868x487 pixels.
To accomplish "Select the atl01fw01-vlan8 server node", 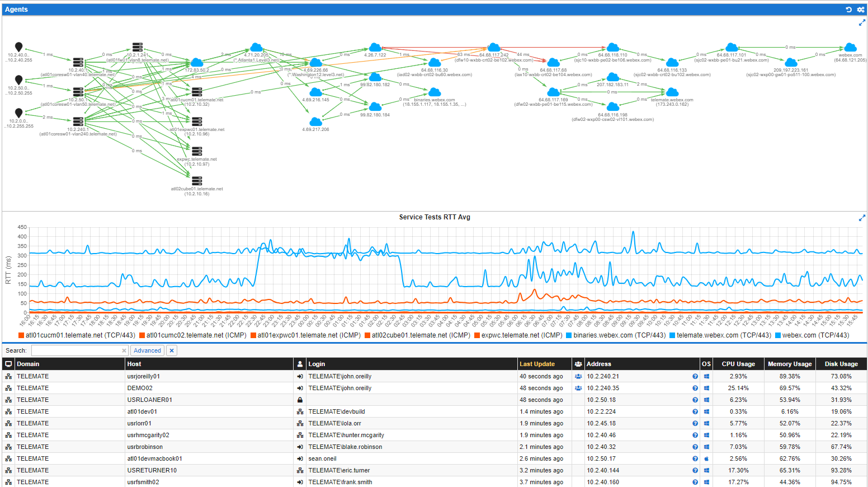I will [x=138, y=47].
